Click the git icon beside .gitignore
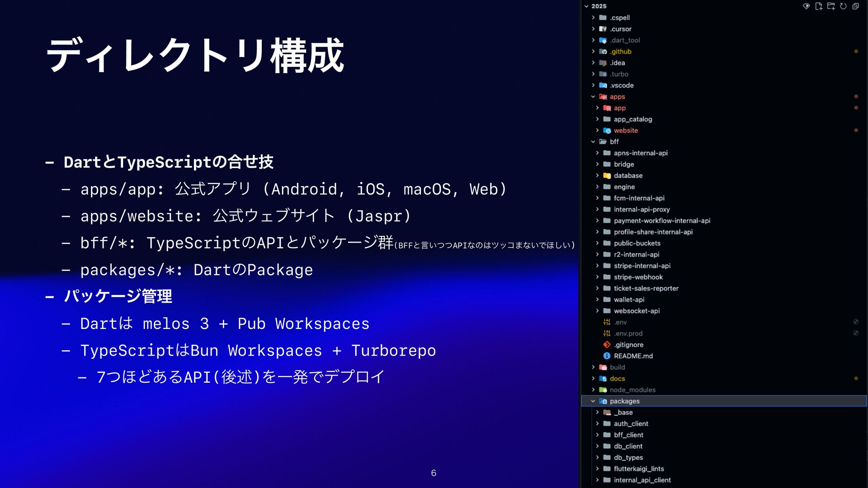 click(x=607, y=345)
